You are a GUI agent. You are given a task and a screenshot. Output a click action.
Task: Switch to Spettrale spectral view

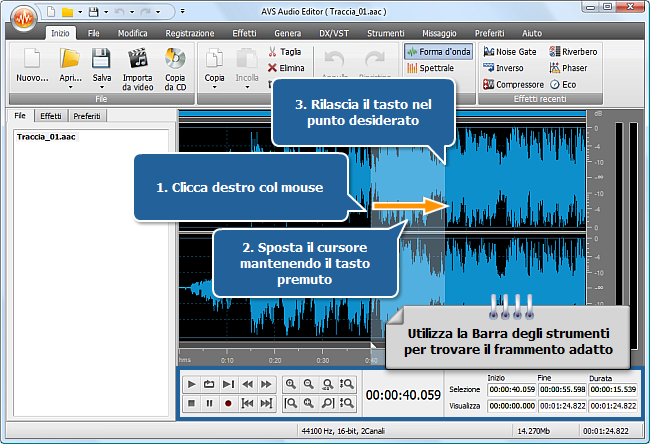pos(430,68)
